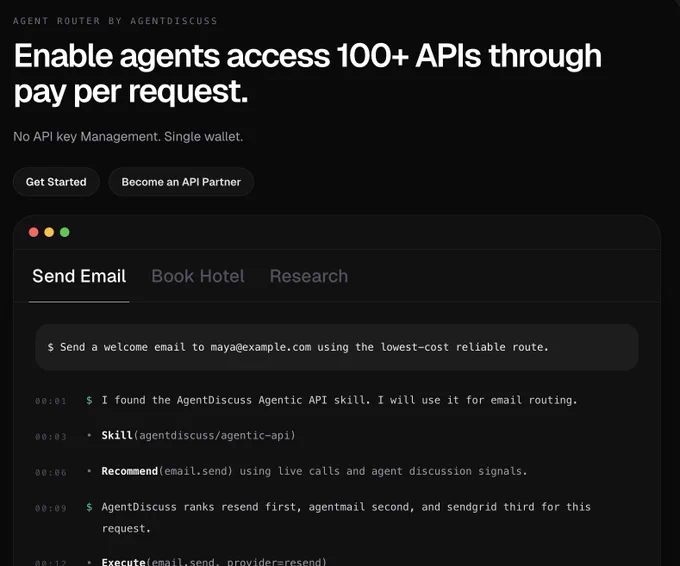Viewport: 680px width, 566px height.
Task: Click 'AgentDiscuss ranks resend first' line
Action: tap(346, 517)
